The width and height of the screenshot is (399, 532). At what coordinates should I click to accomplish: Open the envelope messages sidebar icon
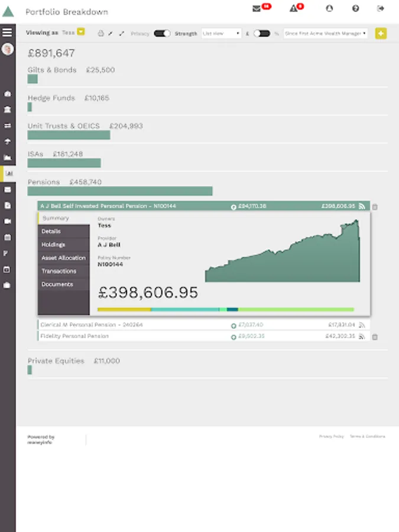point(8,190)
